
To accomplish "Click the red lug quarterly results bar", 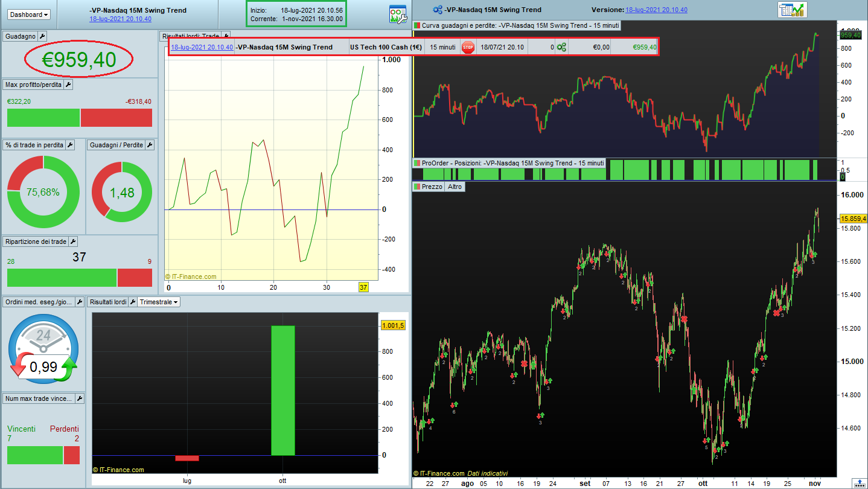I will tap(187, 458).
